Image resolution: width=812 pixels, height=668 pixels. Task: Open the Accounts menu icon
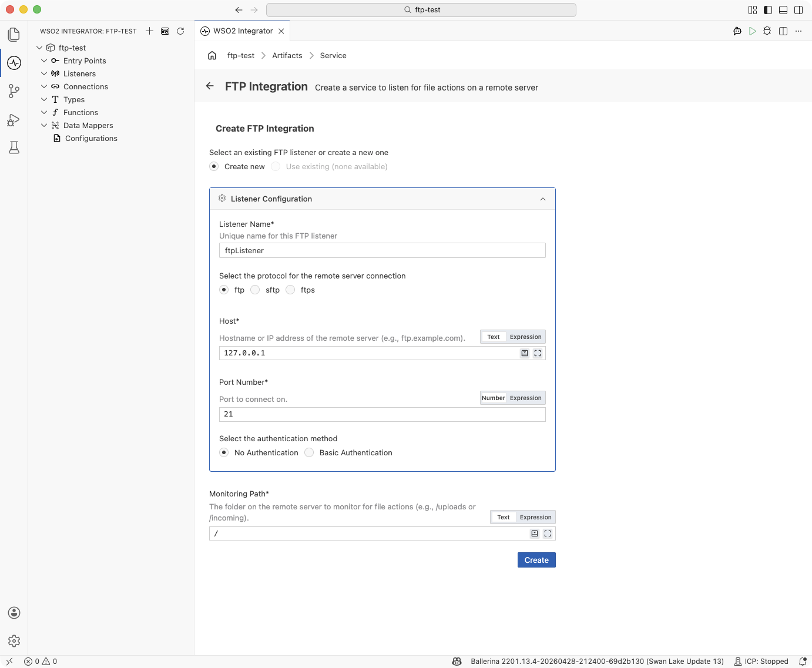click(14, 613)
